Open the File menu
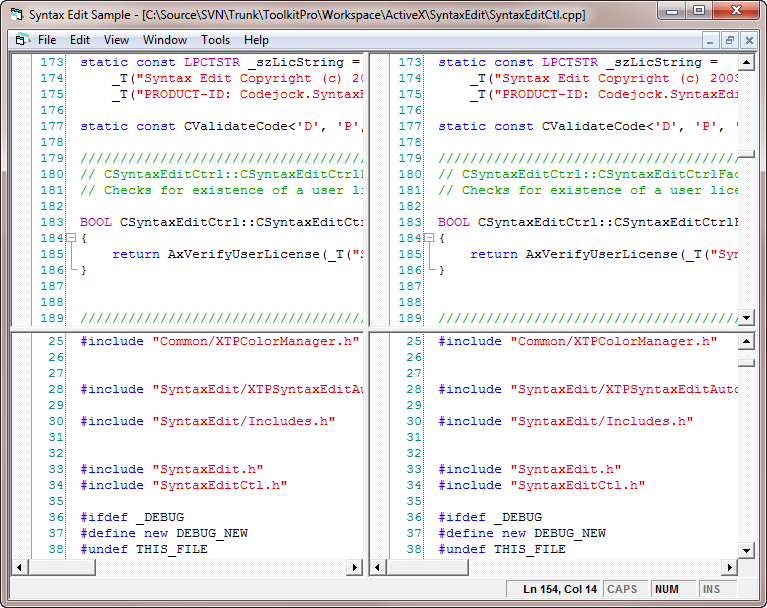This screenshot has height=608, width=767. 47,40
